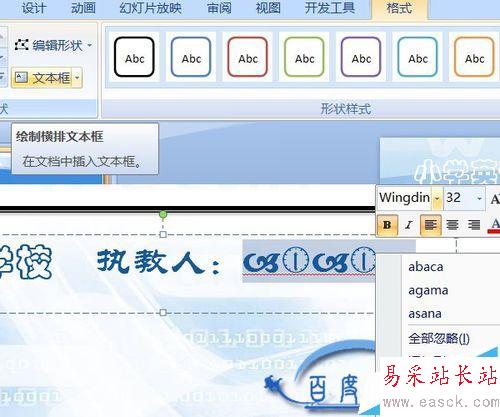Click the top middle sizing handle

(x=163, y=235)
